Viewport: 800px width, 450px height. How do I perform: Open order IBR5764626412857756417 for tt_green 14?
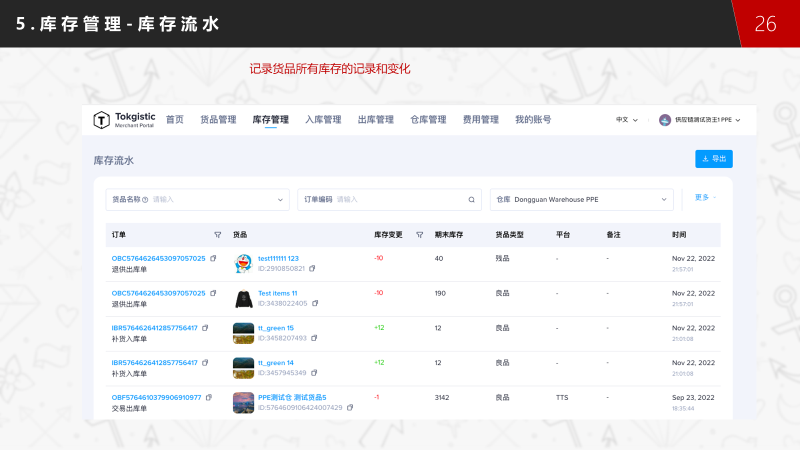point(154,363)
